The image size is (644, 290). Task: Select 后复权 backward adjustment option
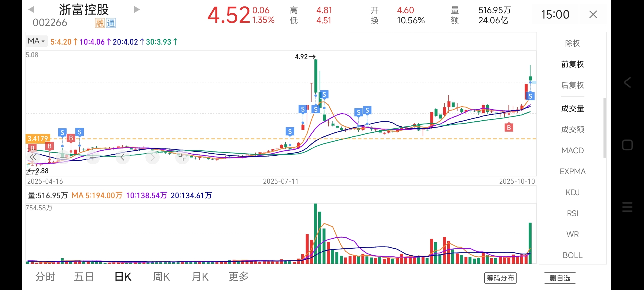tap(572, 85)
